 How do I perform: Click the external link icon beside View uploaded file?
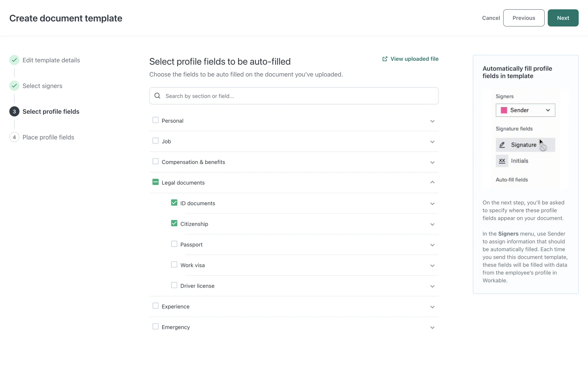tap(385, 59)
